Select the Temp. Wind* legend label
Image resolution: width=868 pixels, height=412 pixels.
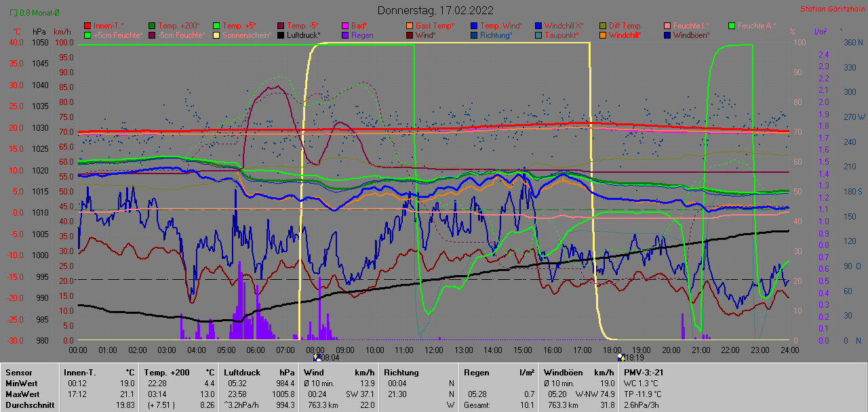tap(501, 26)
